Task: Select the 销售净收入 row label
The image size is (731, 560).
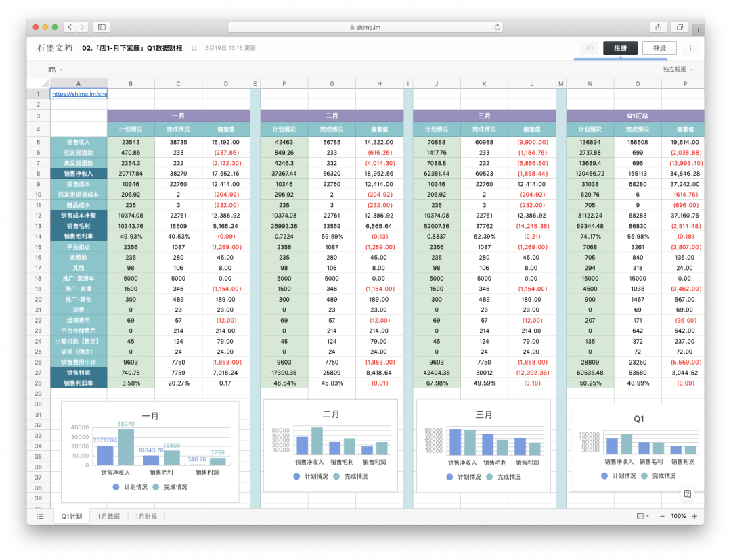Action: (x=79, y=173)
